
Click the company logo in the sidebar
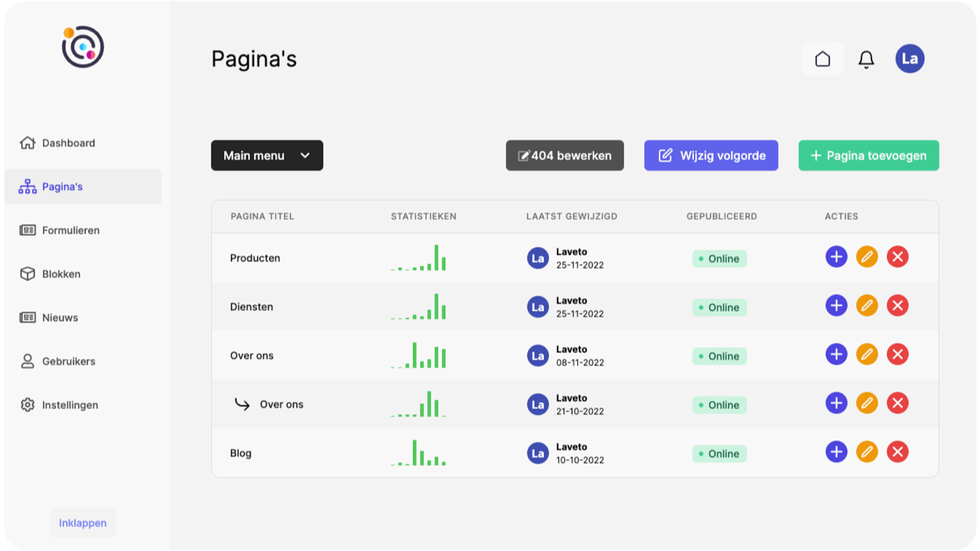point(83,47)
